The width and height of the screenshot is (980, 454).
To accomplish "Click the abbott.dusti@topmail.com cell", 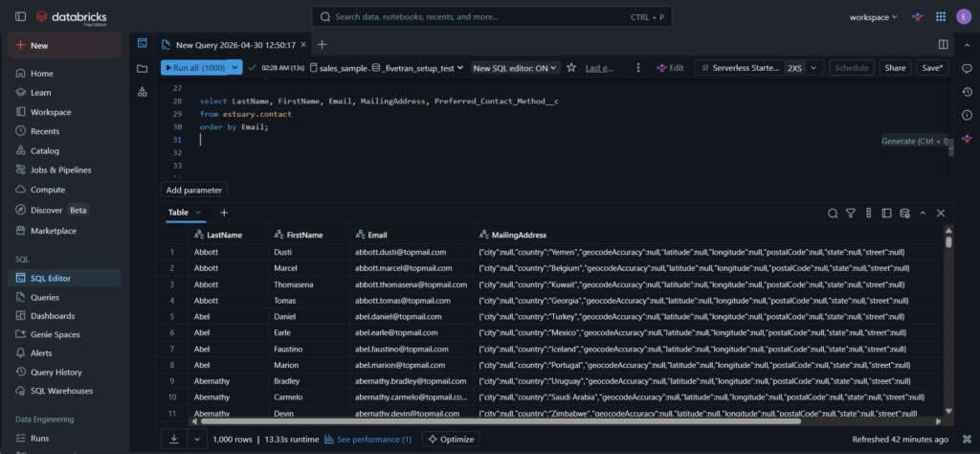I will pos(412,252).
